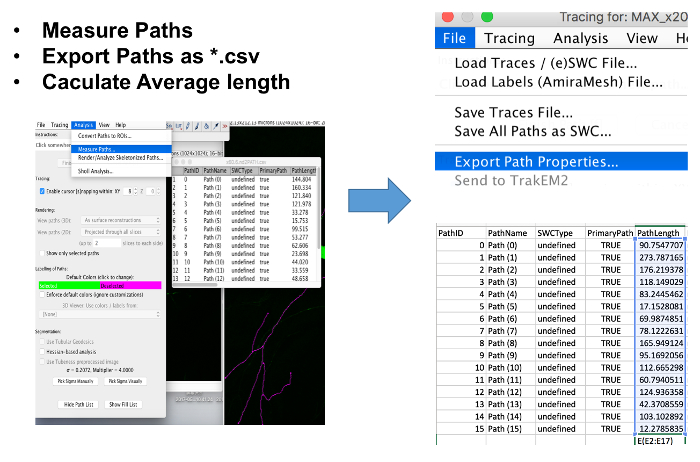Click Send to TrakEM2 entry

511,180
